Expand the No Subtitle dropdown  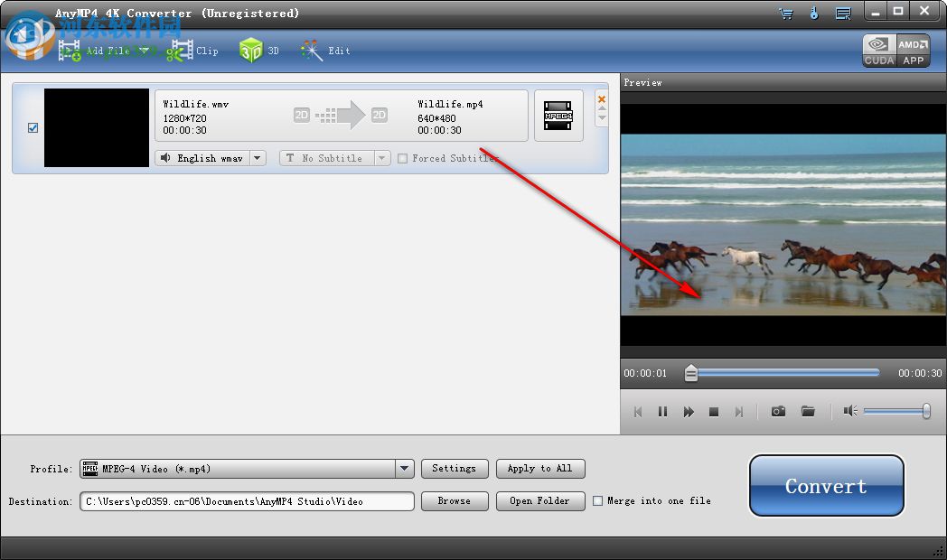380,157
